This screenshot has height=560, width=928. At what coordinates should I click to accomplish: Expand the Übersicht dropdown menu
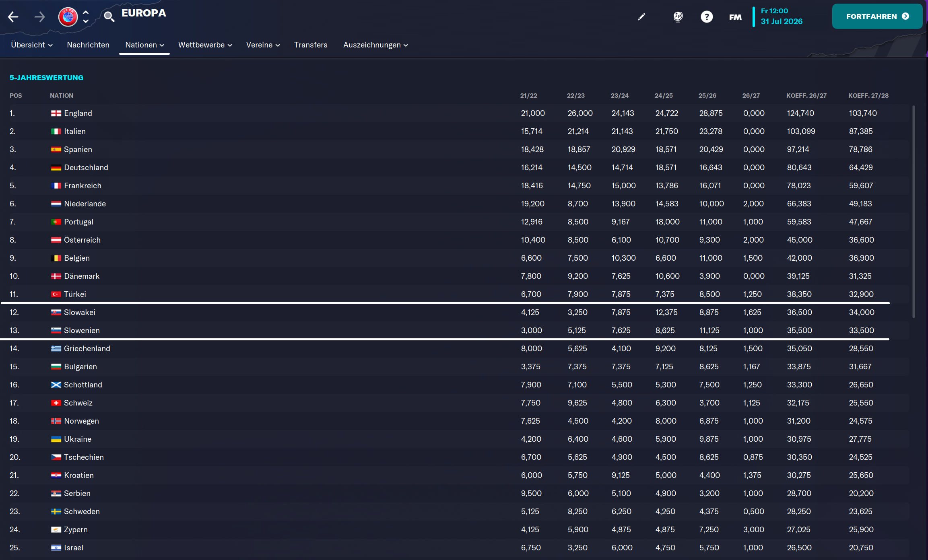(x=32, y=45)
